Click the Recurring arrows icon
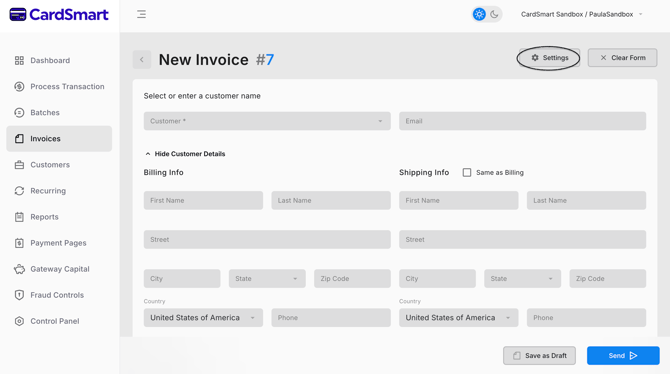Image resolution: width=670 pixels, height=374 pixels. (19, 191)
